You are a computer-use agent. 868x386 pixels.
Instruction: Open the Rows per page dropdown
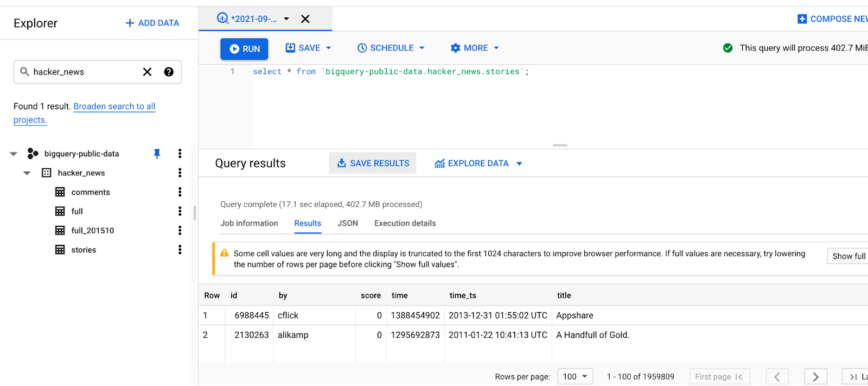click(x=575, y=377)
